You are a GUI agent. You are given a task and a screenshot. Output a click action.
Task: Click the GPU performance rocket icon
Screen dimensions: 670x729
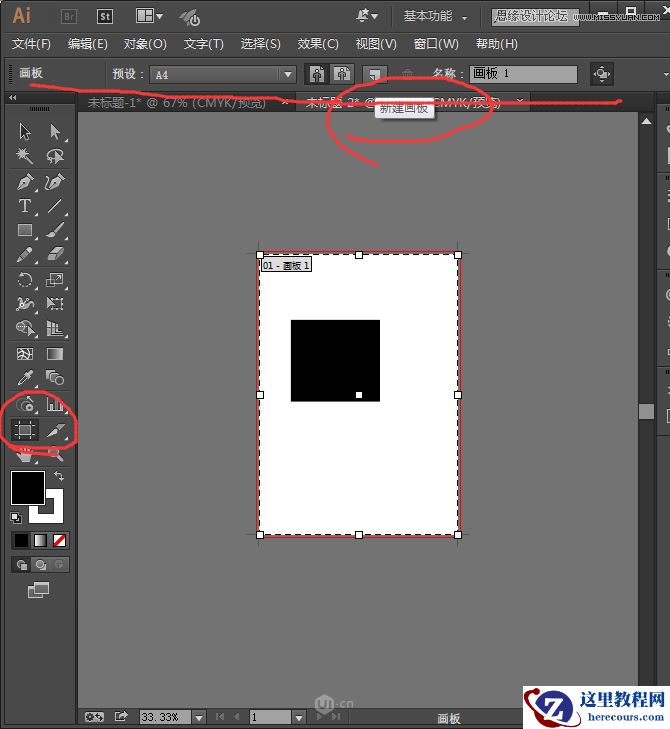(189, 18)
